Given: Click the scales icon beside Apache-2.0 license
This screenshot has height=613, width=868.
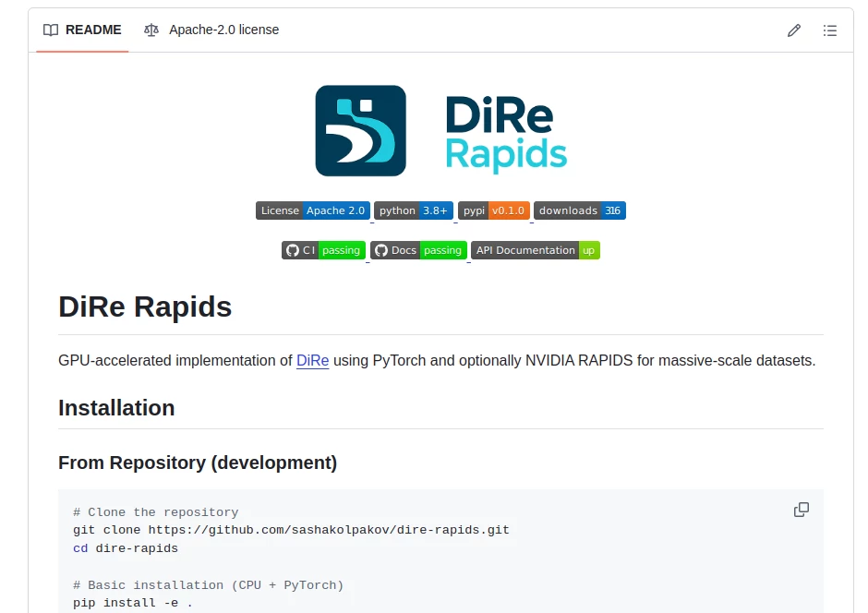Looking at the screenshot, I should (151, 30).
